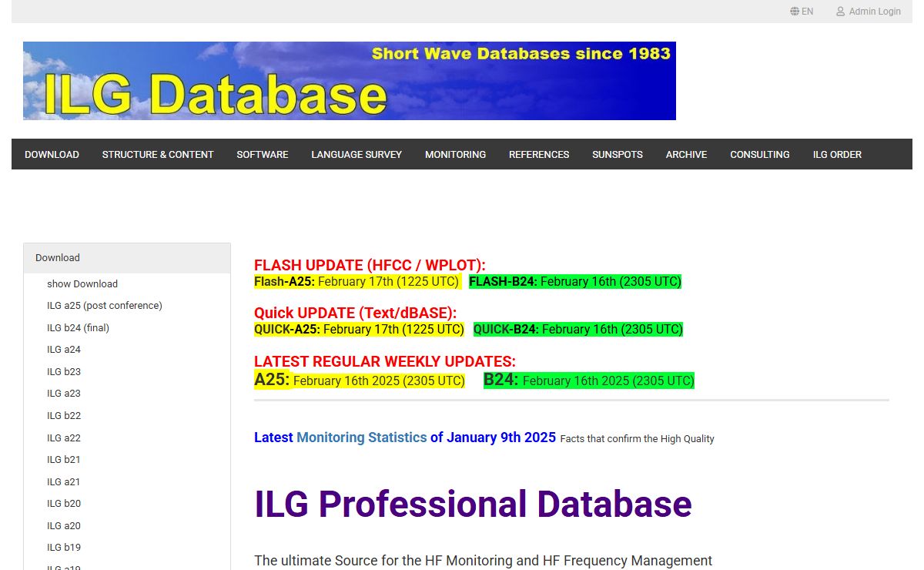Open the DOWNLOAD menu
The width and height of the screenshot is (924, 570).
click(52, 155)
